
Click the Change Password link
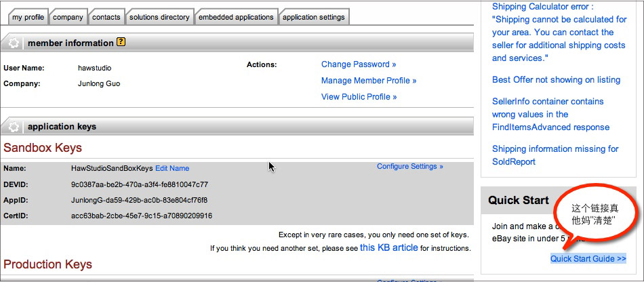[x=359, y=64]
